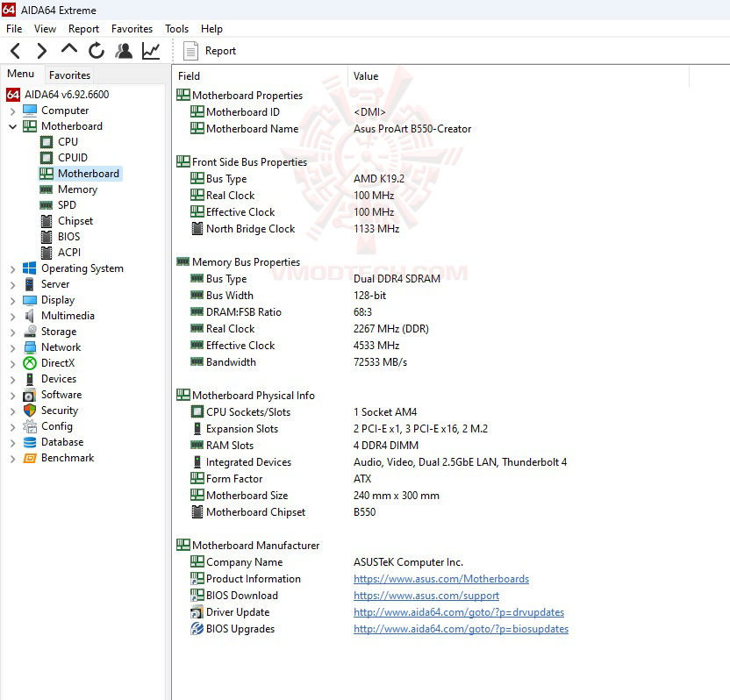730x700 pixels.
Task: Click the Display monitor icon
Action: [29, 300]
